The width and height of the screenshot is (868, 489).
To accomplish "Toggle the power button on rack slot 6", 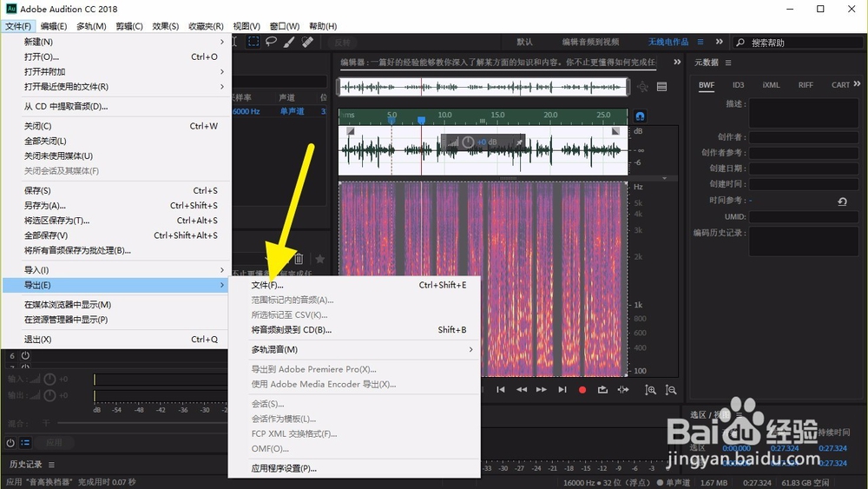I will pyautogui.click(x=25, y=355).
